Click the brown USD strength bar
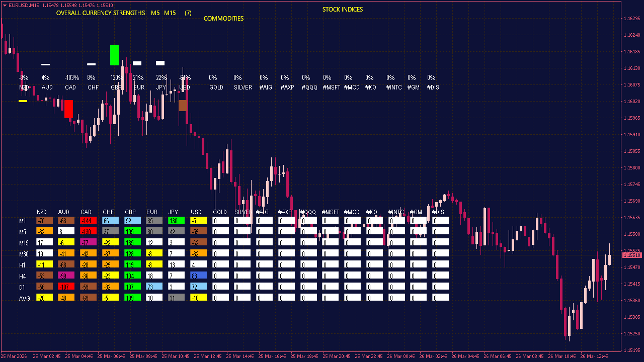This screenshot has width=644, height=362. (x=184, y=106)
